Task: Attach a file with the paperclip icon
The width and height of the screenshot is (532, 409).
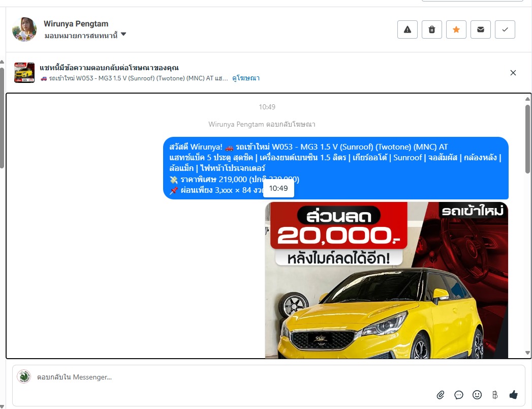Action: point(441,395)
